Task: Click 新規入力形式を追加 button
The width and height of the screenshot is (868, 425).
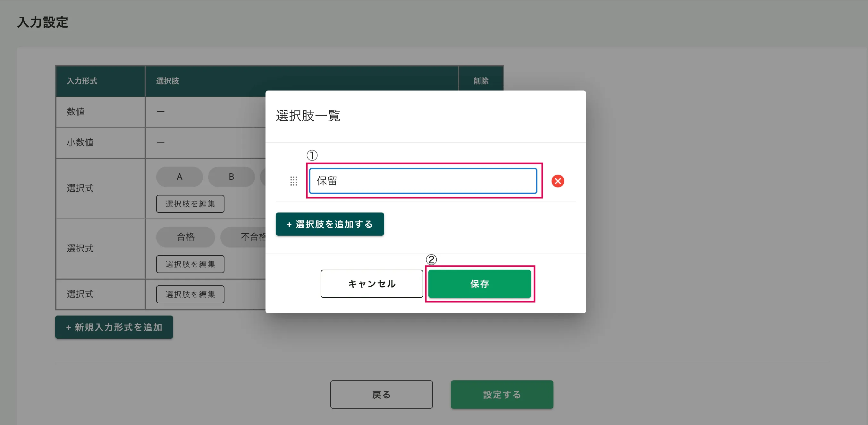Action: pos(114,327)
